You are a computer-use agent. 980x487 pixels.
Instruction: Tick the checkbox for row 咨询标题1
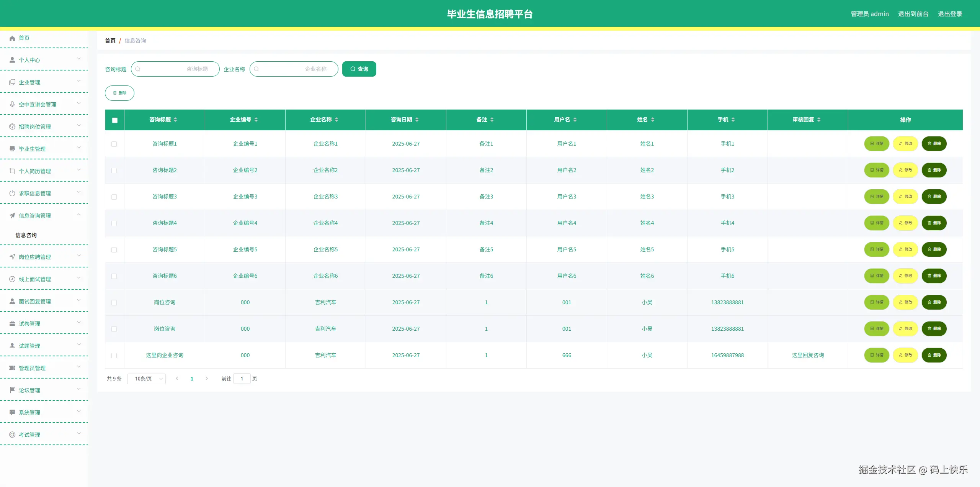[x=114, y=144]
